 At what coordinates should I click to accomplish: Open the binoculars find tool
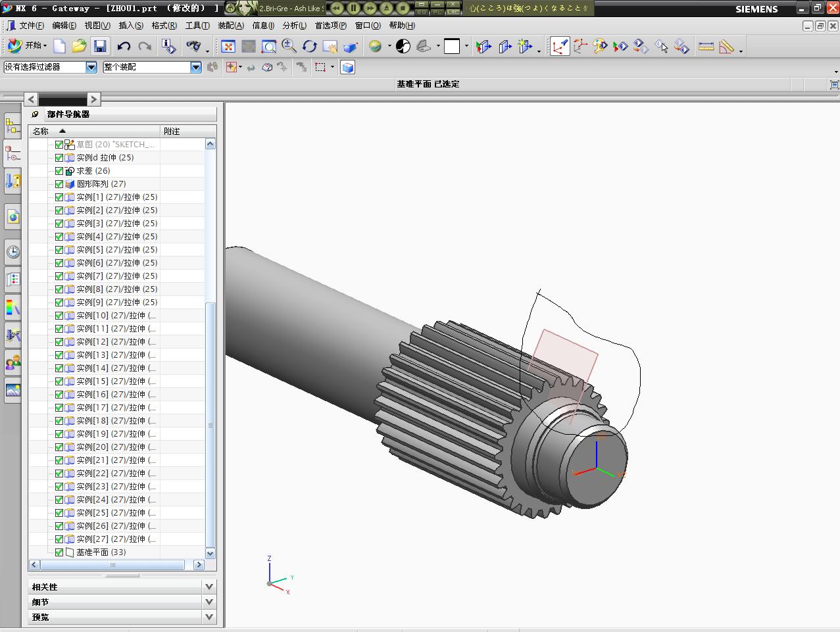click(193, 46)
